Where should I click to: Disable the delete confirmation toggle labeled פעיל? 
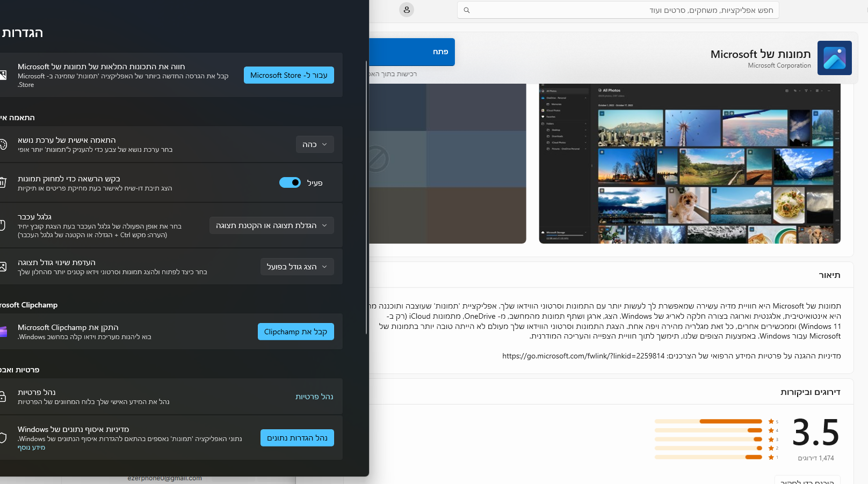click(x=290, y=182)
